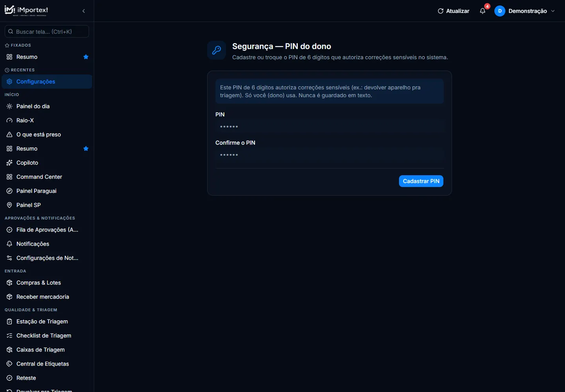Click the Painel SP map pin icon
This screenshot has width=565, height=392.
[9, 205]
